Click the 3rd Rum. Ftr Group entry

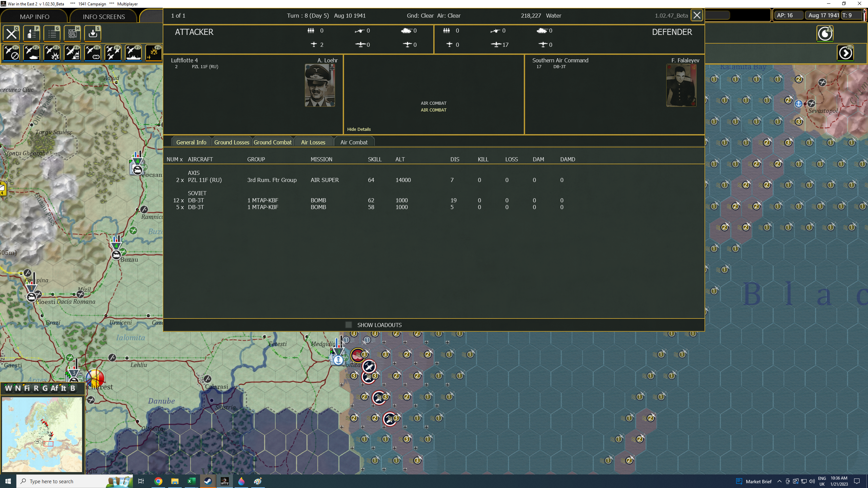click(x=272, y=180)
